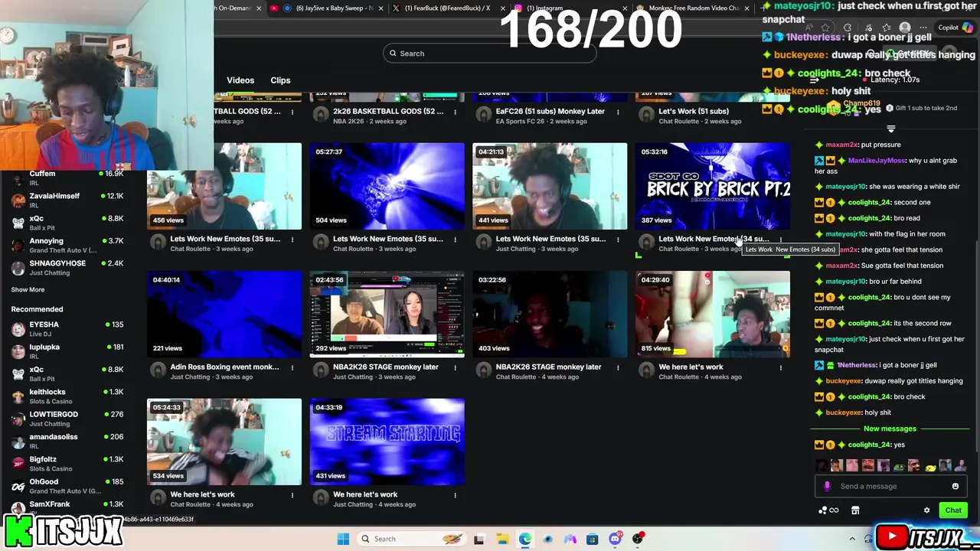Screen dimensions: 980x551
Task: Show hidden system tray icons chevron
Action: pyautogui.click(x=852, y=539)
